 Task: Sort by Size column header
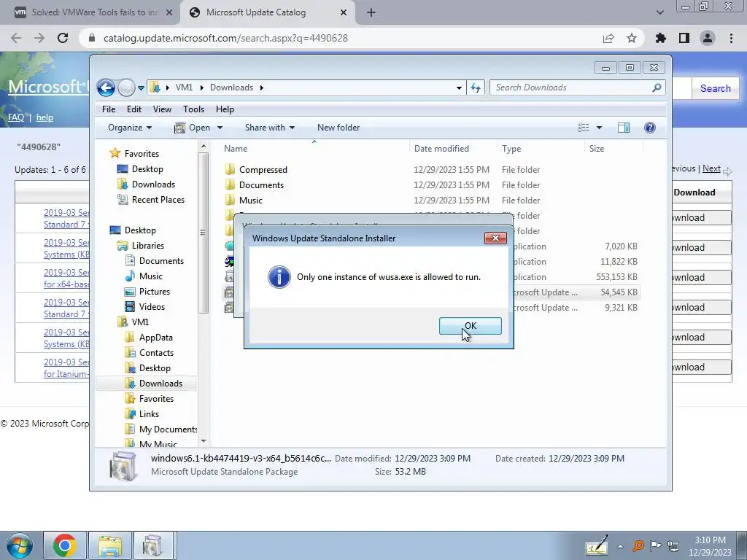coord(614,149)
